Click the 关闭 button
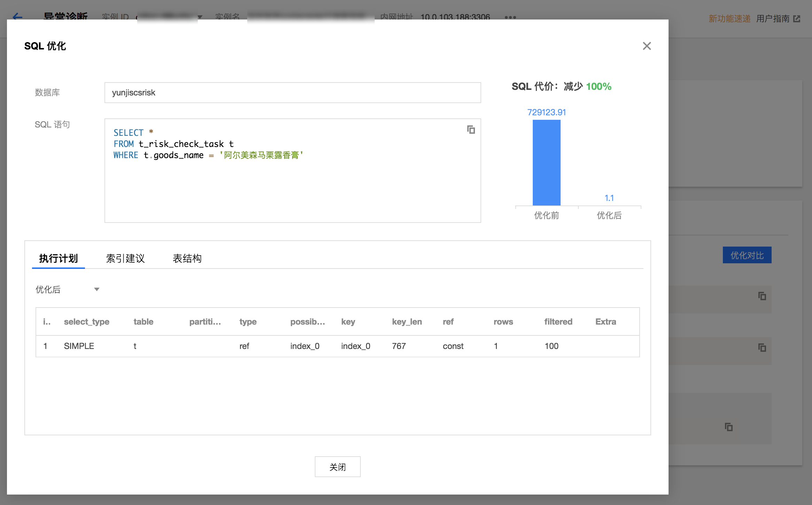 [337, 467]
